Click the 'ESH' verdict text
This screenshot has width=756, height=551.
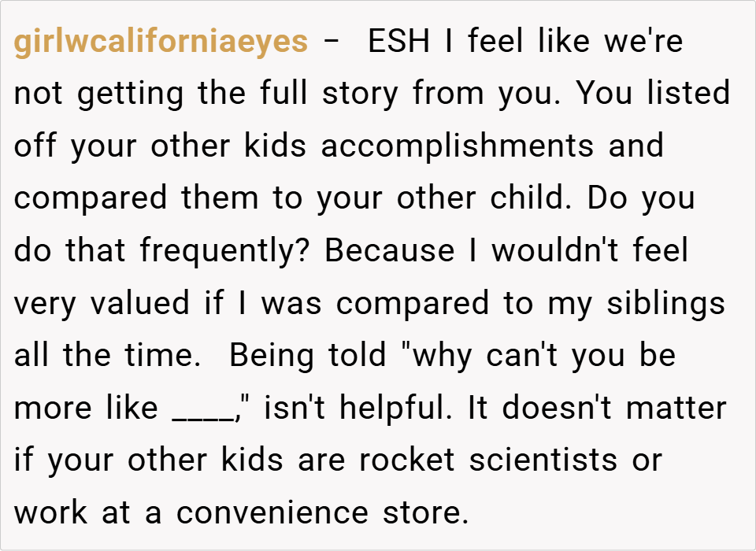click(x=398, y=42)
